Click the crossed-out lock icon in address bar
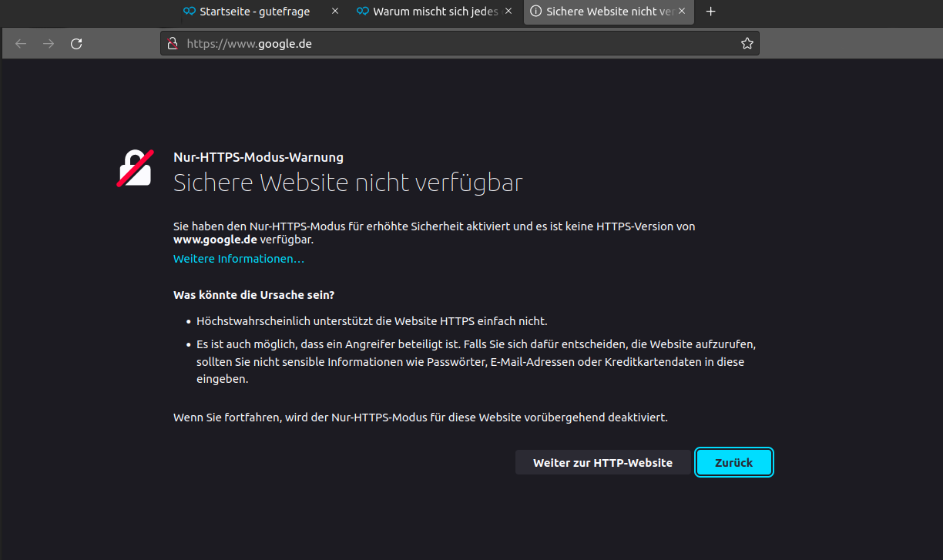 (x=172, y=43)
